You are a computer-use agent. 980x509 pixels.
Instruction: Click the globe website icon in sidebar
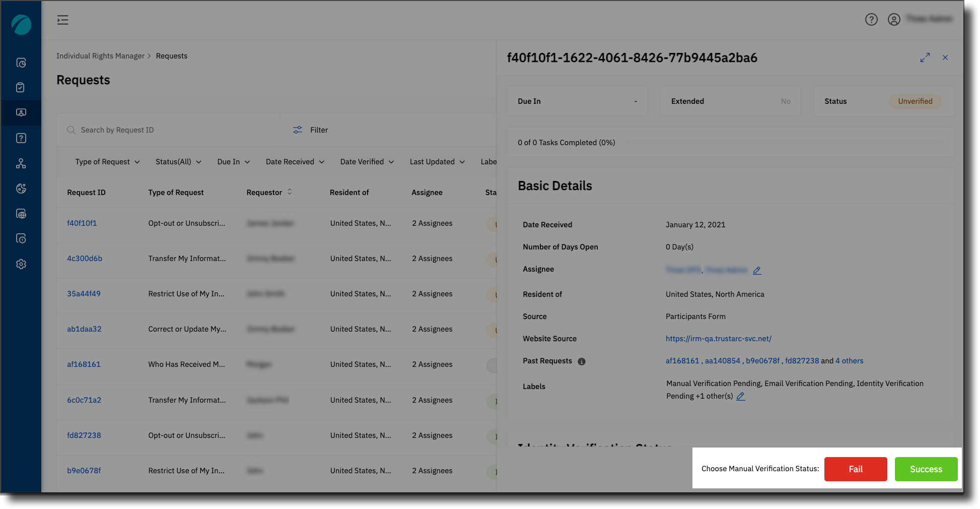click(21, 213)
